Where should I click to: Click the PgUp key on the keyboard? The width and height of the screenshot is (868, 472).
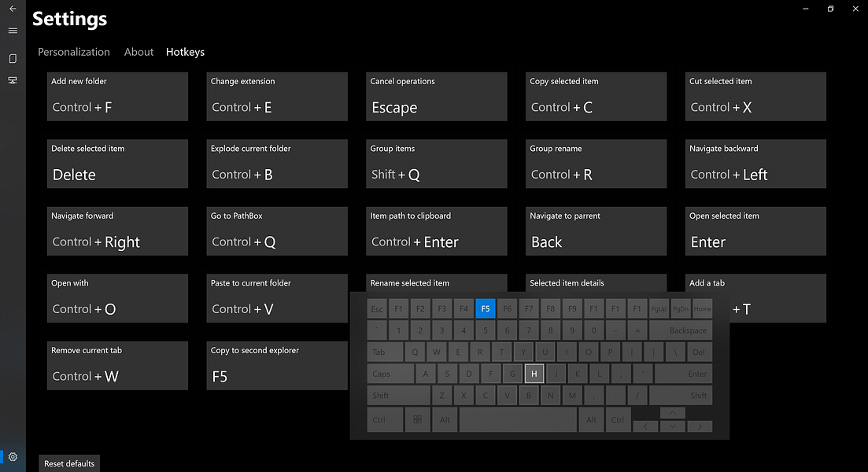tap(659, 308)
